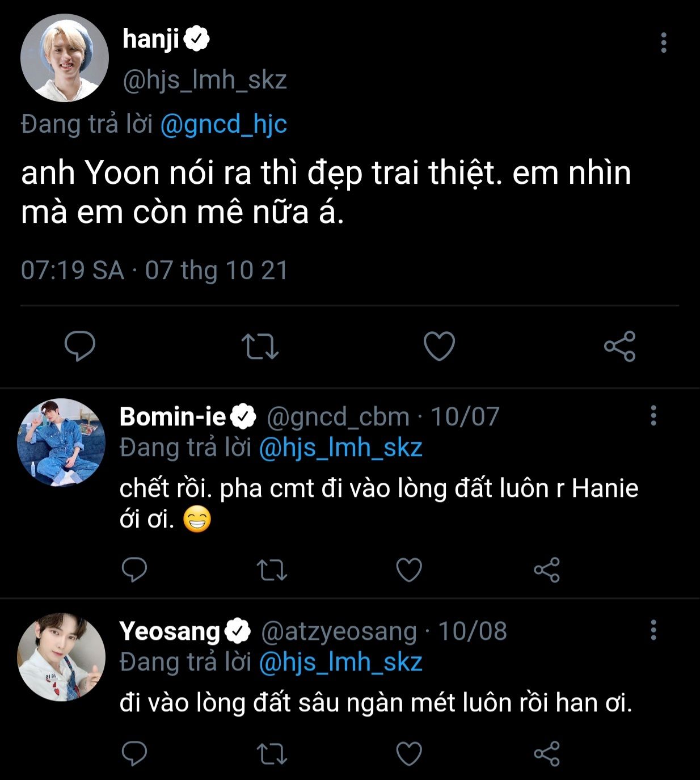Like hanji's main tweet
Image resolution: width=700 pixels, height=780 pixels.
pos(440,346)
